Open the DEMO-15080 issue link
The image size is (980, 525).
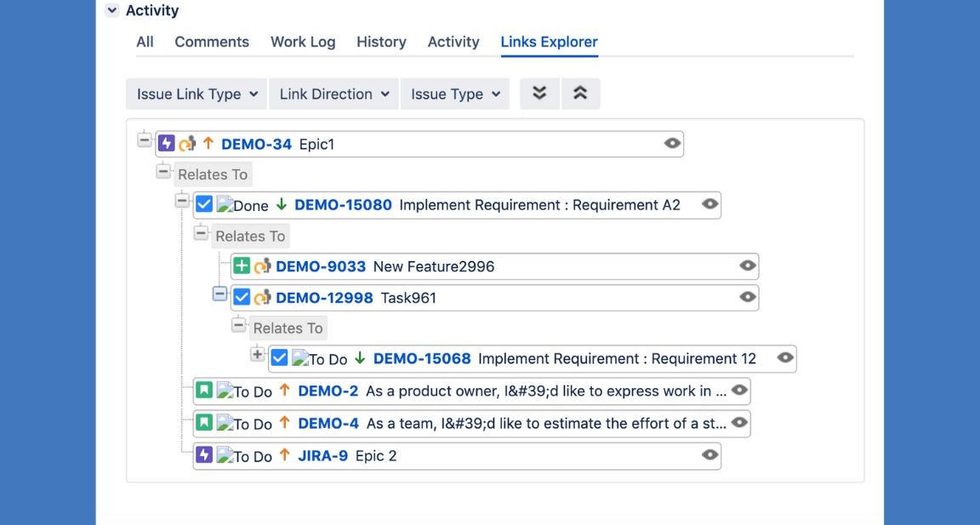343,205
